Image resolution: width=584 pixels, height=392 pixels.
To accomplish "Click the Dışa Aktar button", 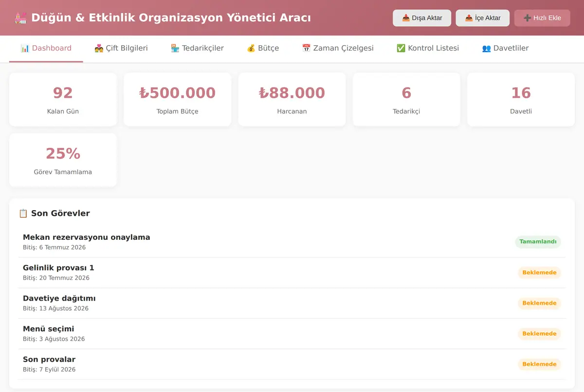I will (422, 18).
